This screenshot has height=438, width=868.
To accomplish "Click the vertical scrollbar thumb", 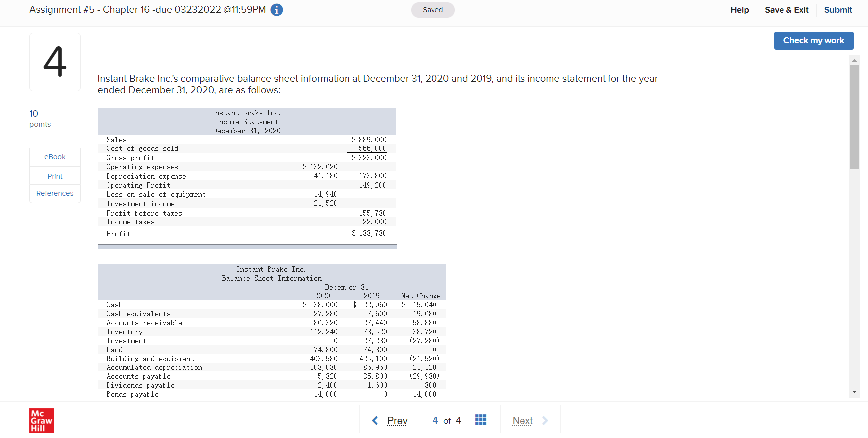I will point(854,117).
